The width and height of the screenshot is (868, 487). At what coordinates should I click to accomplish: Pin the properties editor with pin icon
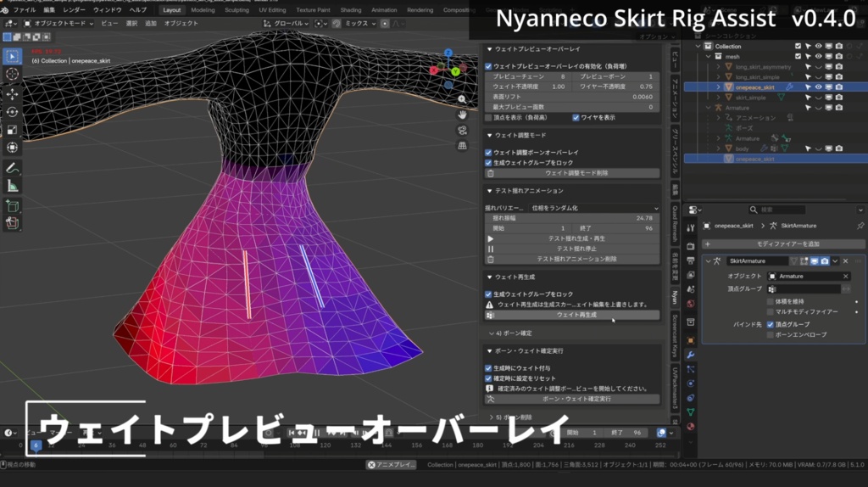click(x=860, y=226)
